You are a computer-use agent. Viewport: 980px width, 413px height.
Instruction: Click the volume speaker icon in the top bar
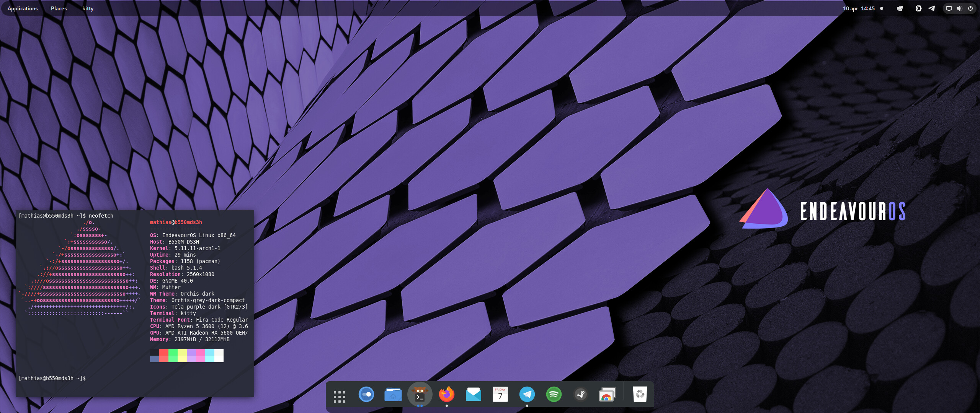point(959,8)
